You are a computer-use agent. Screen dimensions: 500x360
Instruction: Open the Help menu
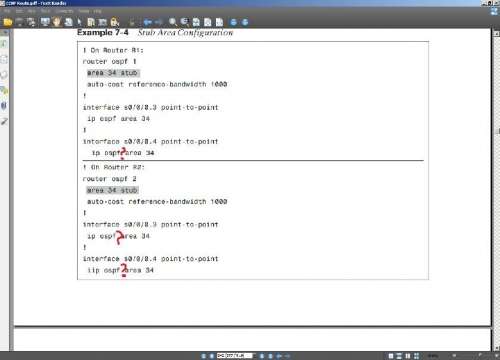[97, 11]
